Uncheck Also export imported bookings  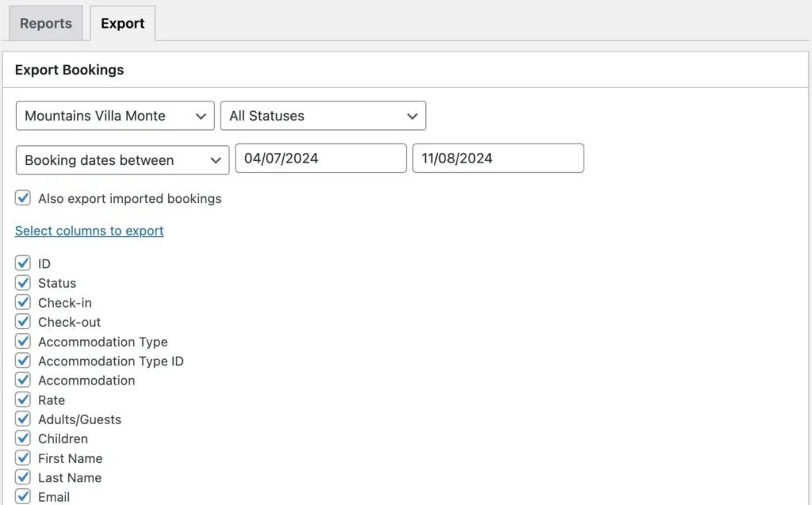21,197
